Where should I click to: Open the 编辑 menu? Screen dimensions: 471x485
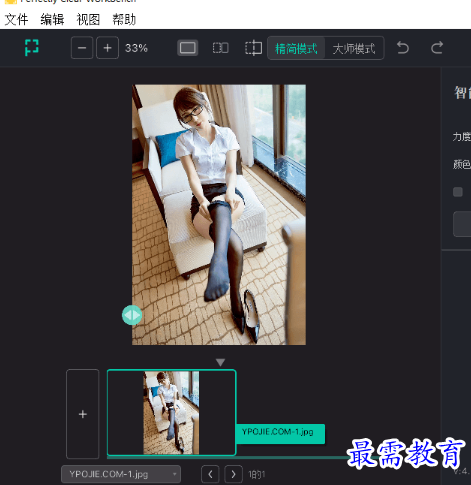click(52, 20)
